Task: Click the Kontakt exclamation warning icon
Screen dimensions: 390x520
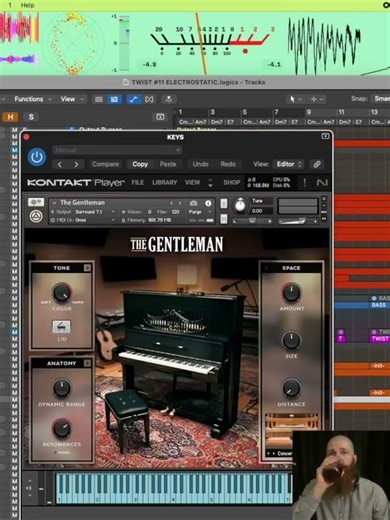Action: pyautogui.click(x=304, y=183)
